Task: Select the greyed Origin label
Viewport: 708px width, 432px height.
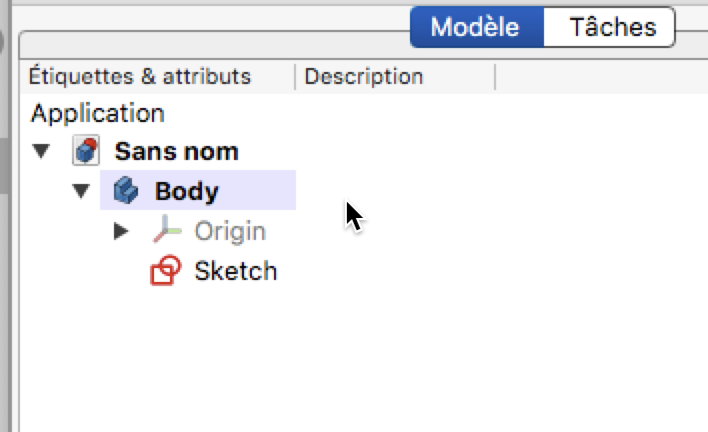Action: click(230, 232)
